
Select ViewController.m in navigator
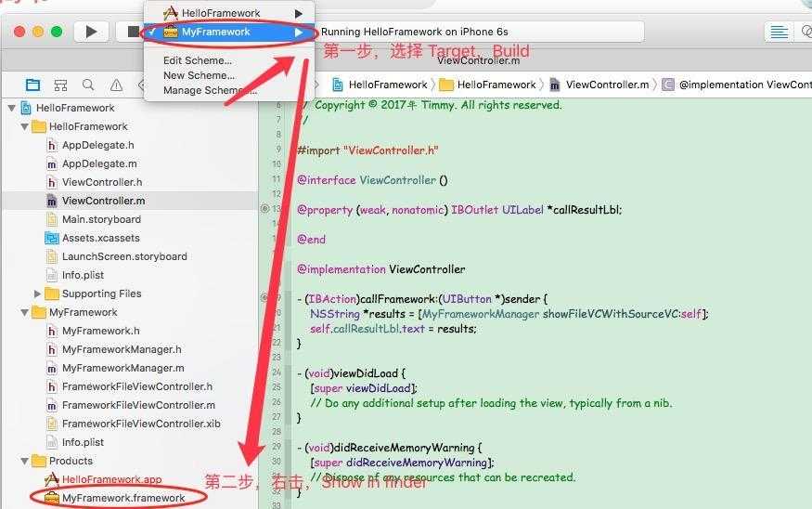pos(103,202)
